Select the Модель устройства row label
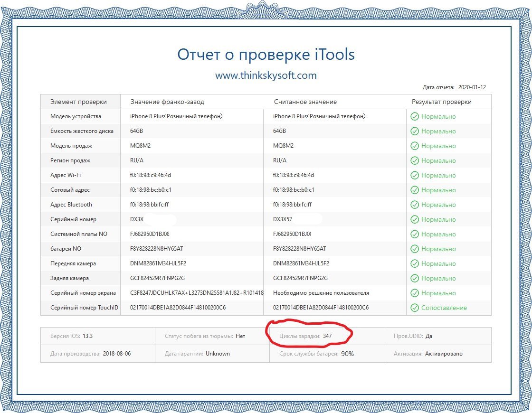The image size is (532, 413). 76,116
